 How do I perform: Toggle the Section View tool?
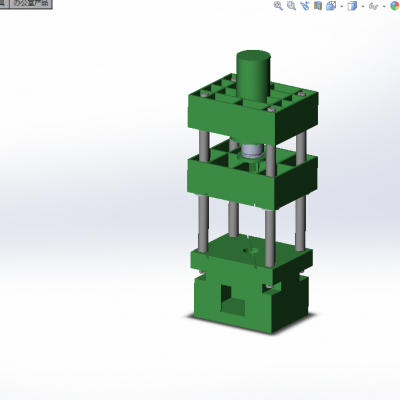point(318,6)
